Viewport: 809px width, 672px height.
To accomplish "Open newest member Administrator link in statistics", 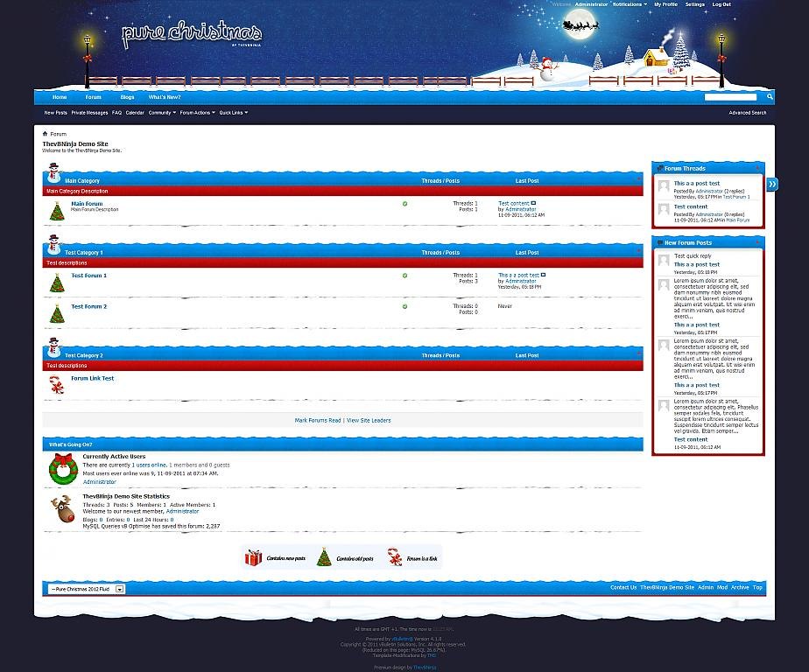I will click(182, 511).
